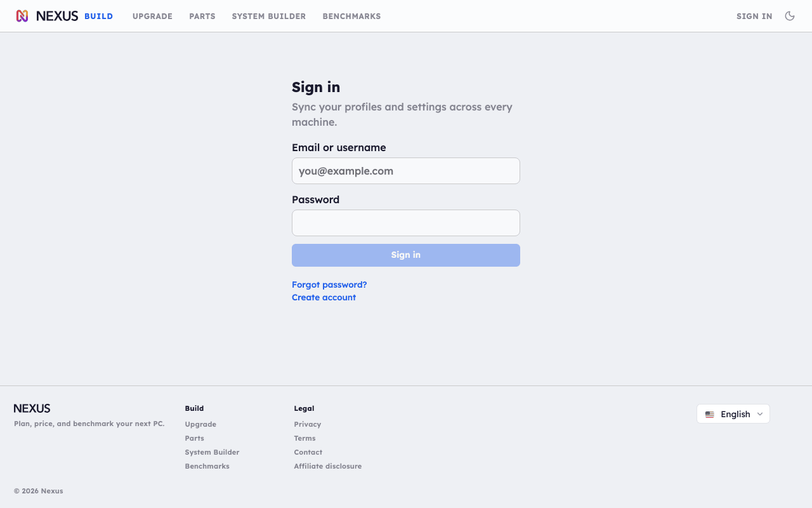Image resolution: width=812 pixels, height=508 pixels.
Task: Go to the Parts nav tab
Action: 202,17
